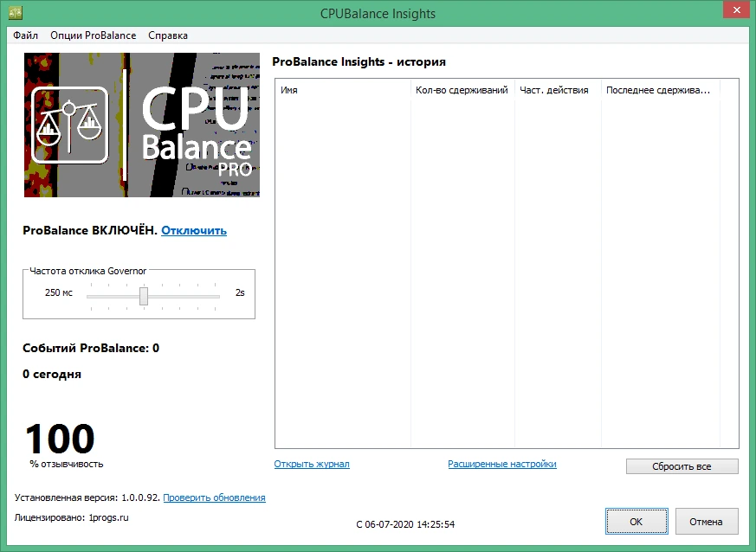Sort history by the Имя column header
This screenshot has width=756, height=552.
point(343,90)
